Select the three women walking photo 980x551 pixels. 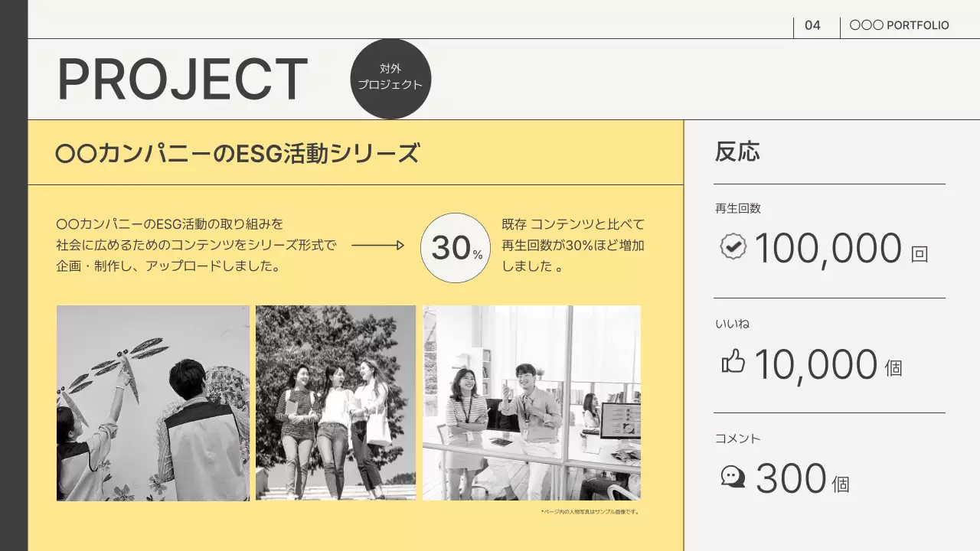335,403
